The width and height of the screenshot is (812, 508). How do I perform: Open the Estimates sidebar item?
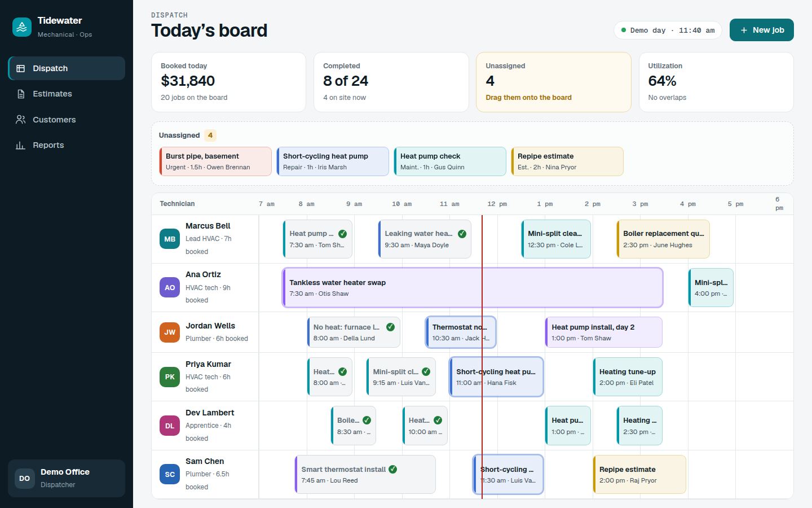67,94
